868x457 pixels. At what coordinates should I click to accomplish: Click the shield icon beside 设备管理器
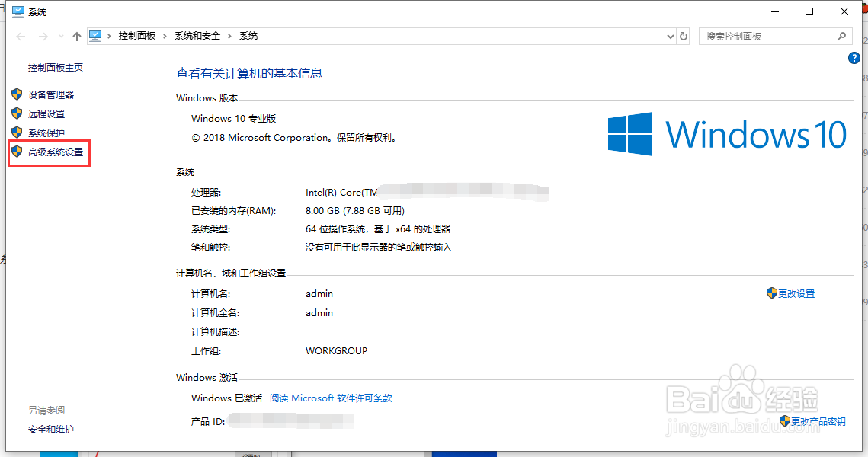coord(18,94)
